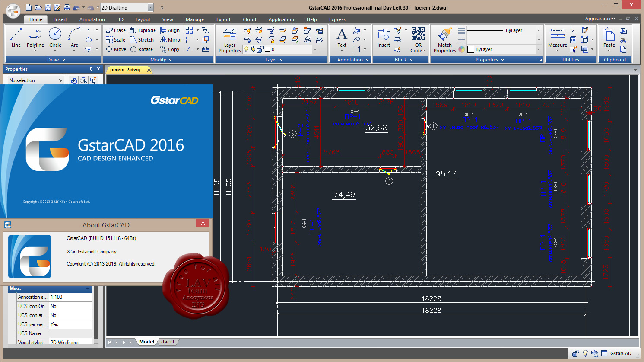The height and width of the screenshot is (362, 644).
Task: Click the Ellipse tool icon in Draw panel
Action: (x=89, y=40)
